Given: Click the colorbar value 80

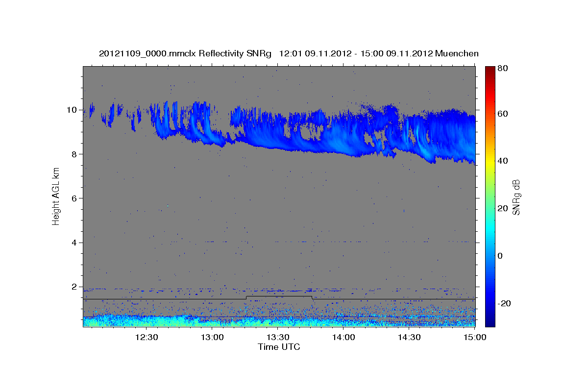Looking at the screenshot, I should 502,69.
